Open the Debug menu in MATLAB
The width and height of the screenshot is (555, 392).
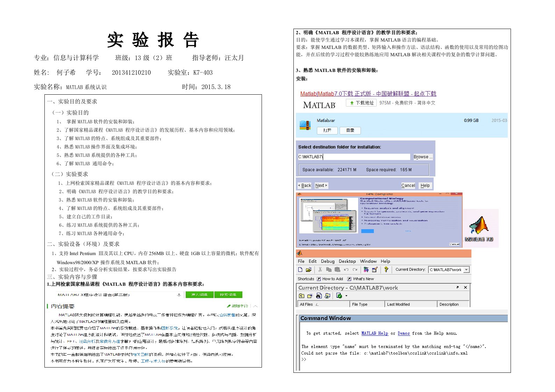pos(328,261)
